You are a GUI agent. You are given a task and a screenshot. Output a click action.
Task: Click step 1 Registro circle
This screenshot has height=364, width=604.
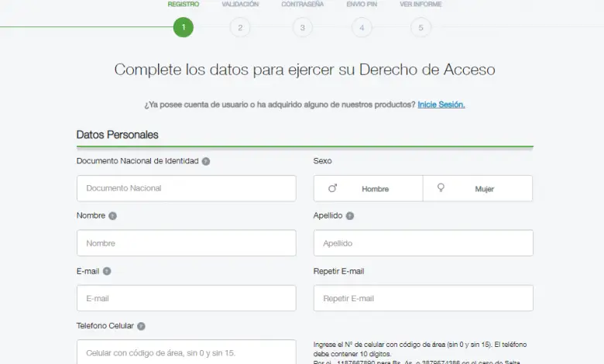click(x=184, y=27)
